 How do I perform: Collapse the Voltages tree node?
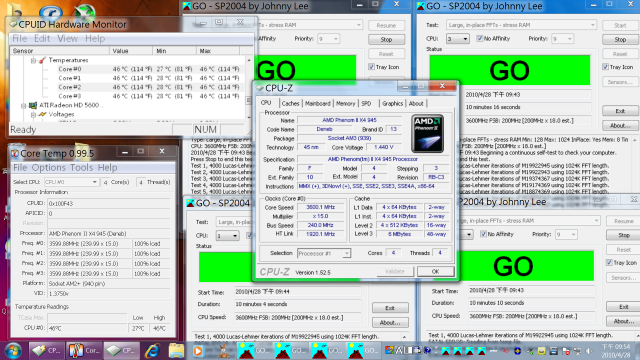33,114
